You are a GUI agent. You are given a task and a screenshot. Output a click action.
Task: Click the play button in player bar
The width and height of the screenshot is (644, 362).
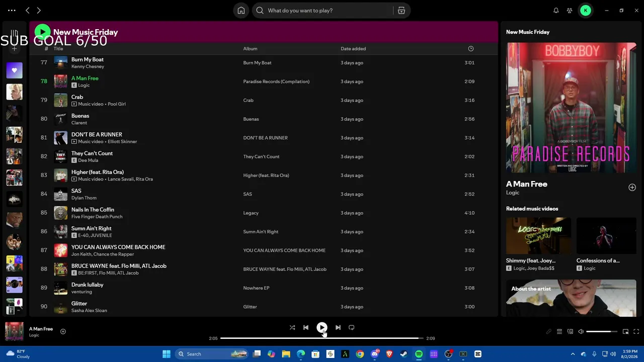(322, 328)
